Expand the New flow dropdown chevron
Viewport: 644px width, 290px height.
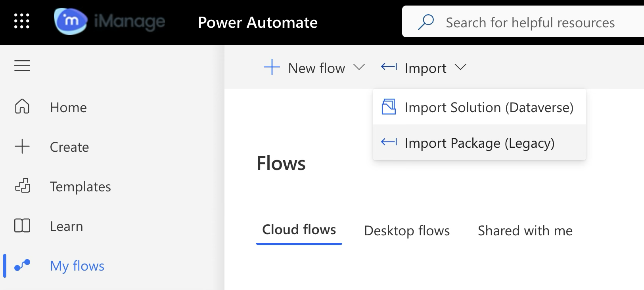tap(359, 67)
